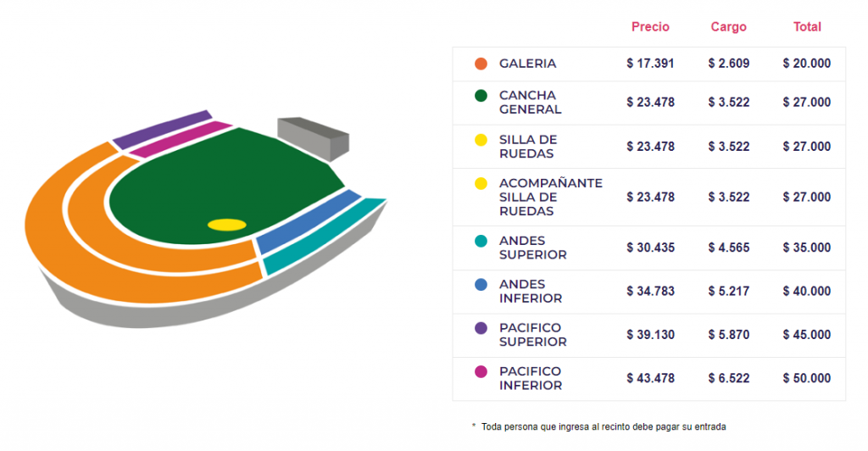Click the Precio column header
This screenshot has height=451, width=868.
(650, 27)
